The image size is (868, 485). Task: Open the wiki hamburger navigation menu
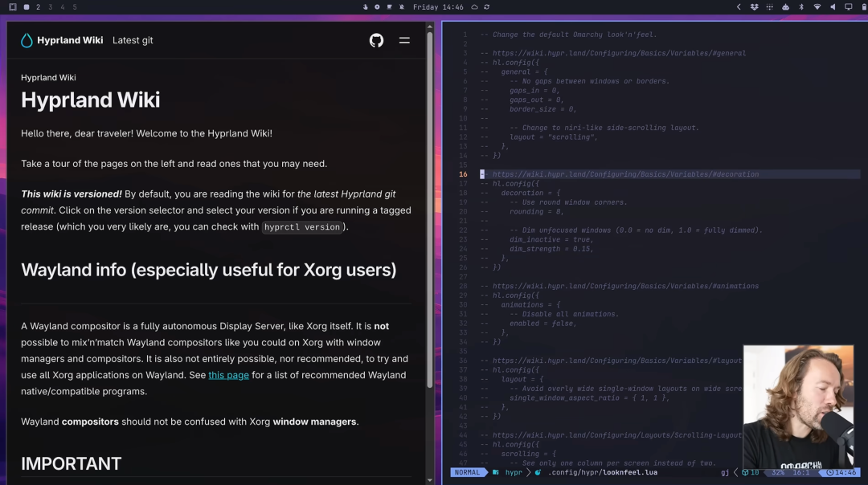point(404,40)
